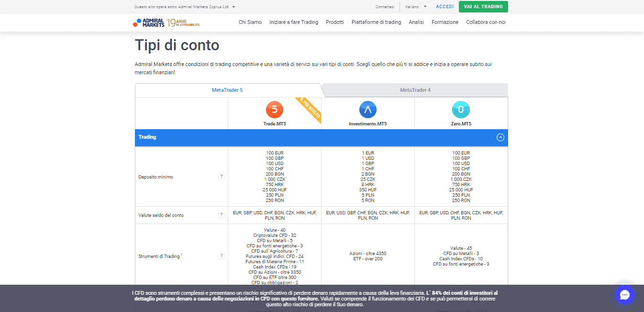Open Prodotti menu

click(335, 22)
